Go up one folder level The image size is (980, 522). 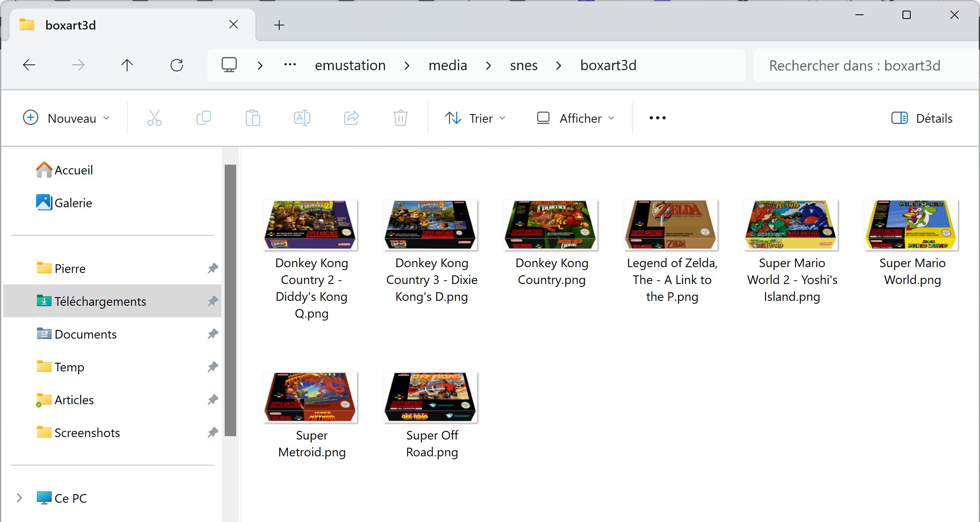click(x=127, y=65)
